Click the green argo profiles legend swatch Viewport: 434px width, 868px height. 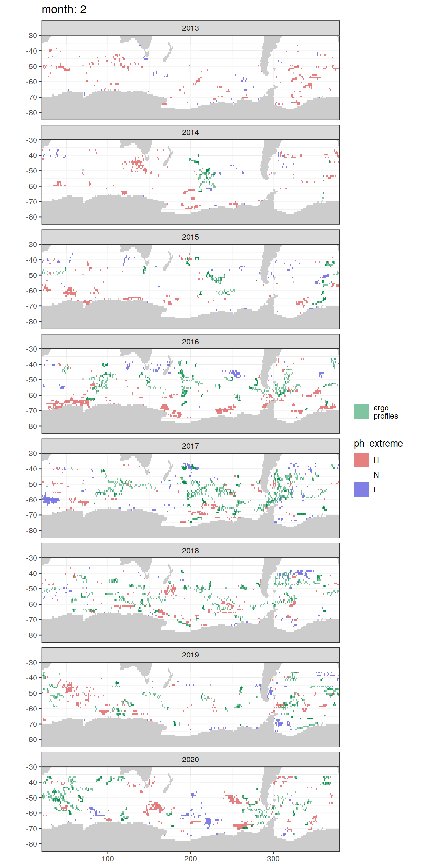coord(361,411)
